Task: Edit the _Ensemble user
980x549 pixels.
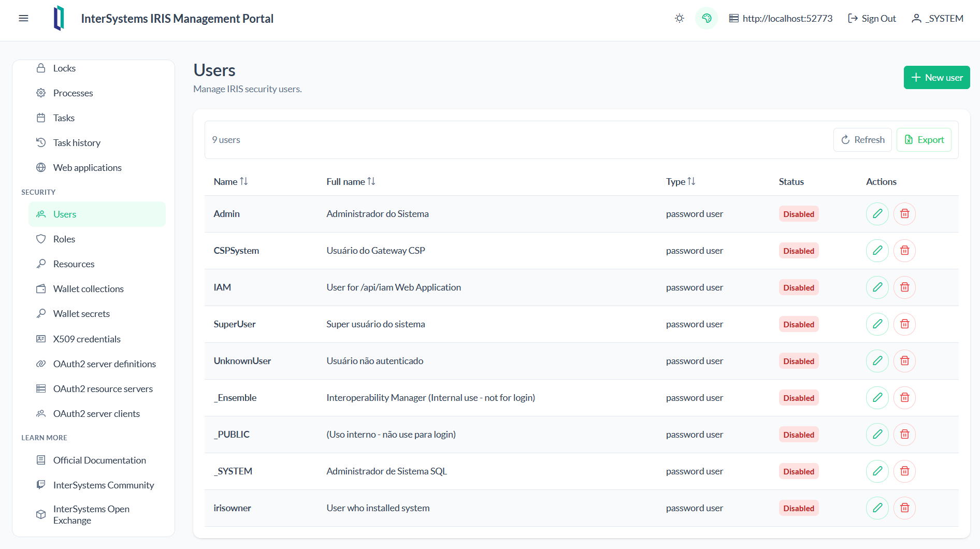Action: coord(877,398)
